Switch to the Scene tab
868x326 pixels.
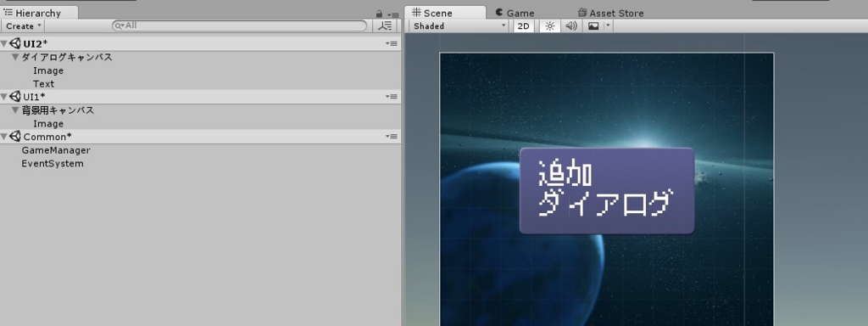(x=445, y=13)
